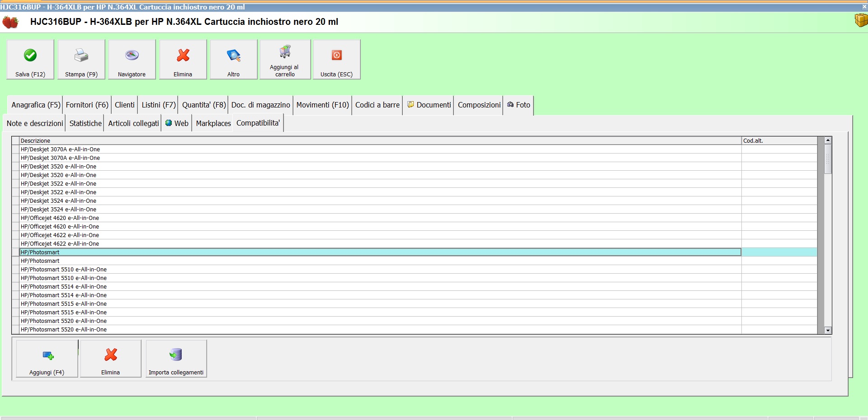Screen dimensions: 868x420
Task: Click the scrollbar down arrow
Action: [x=828, y=330]
